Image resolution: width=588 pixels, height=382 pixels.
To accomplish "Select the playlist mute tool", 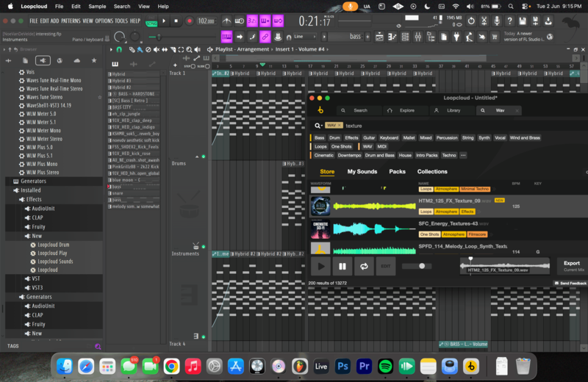I will point(157,49).
